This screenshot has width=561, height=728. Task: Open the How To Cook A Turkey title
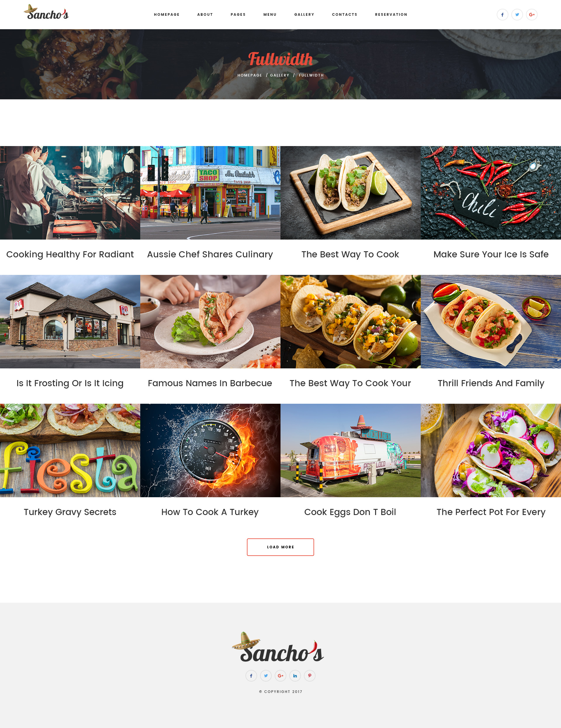pos(210,512)
